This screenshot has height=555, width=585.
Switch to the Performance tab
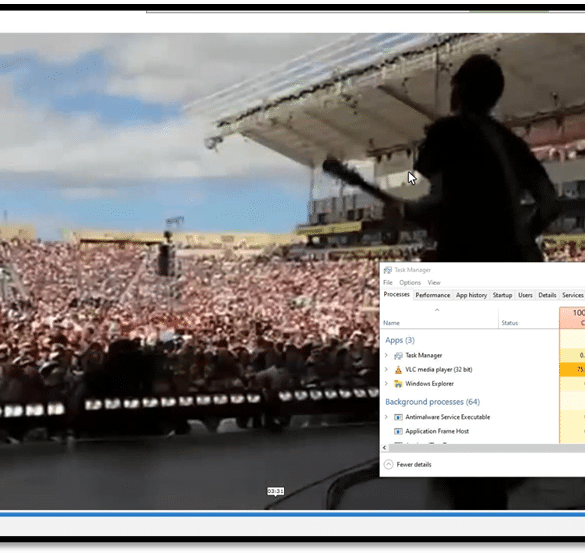click(x=433, y=295)
